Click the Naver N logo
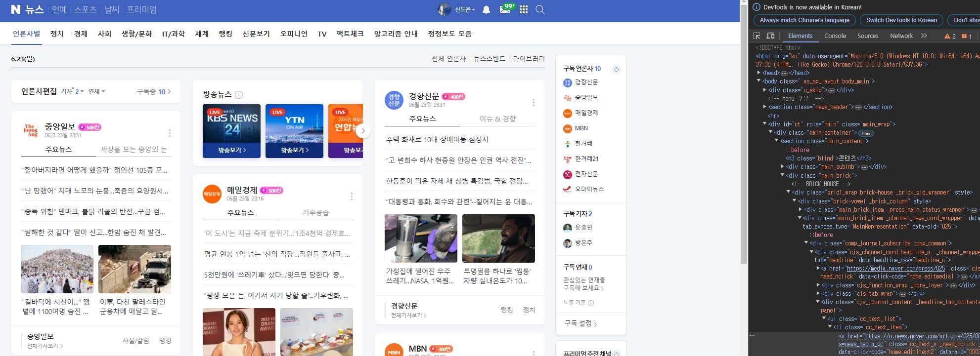 click(x=16, y=9)
